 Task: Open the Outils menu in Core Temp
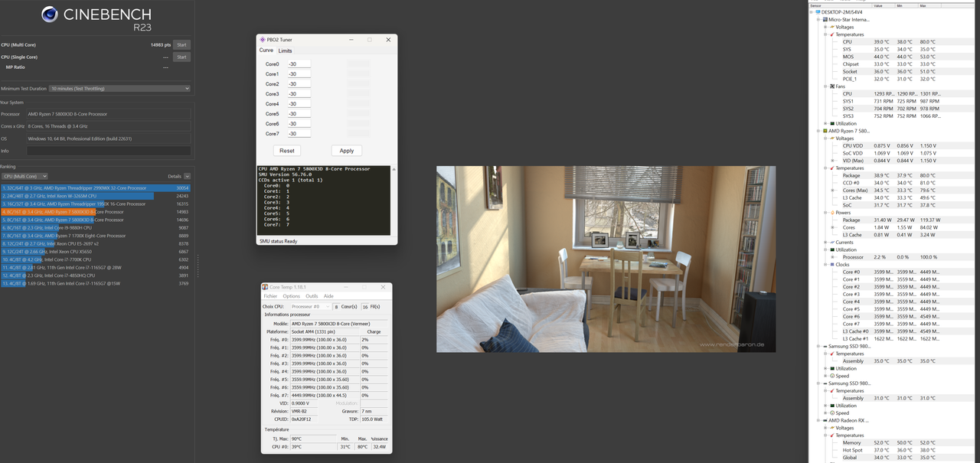tap(312, 296)
